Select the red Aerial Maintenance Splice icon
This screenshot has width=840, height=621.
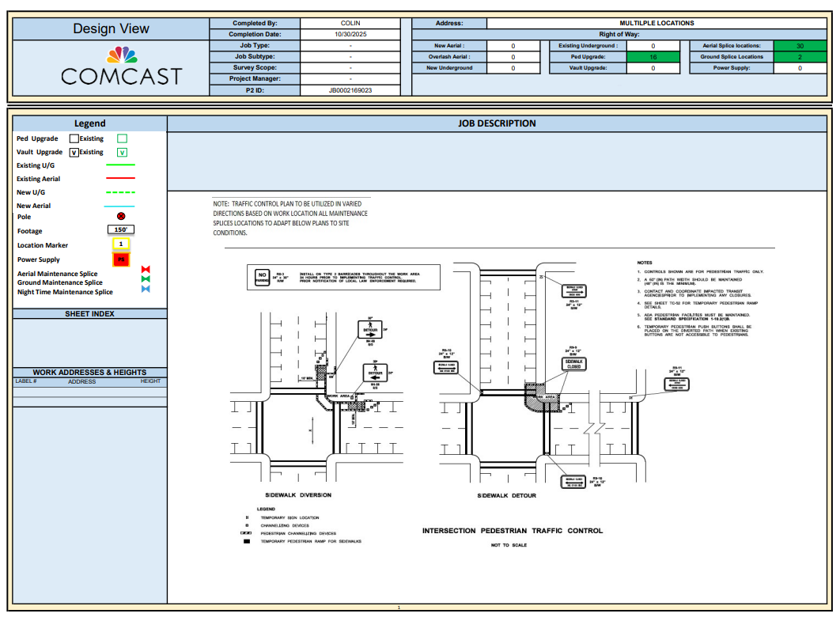point(146,269)
